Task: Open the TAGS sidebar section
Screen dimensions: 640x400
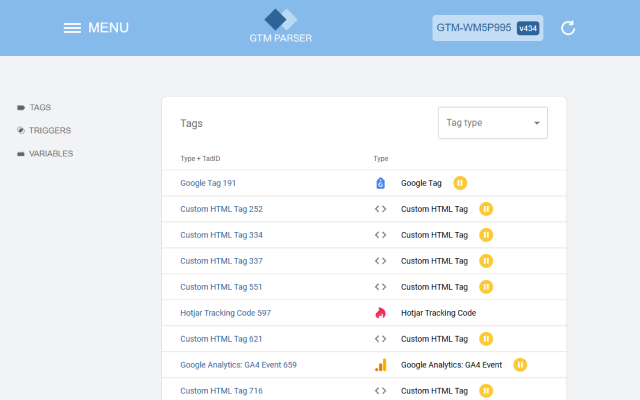Action: pos(40,107)
